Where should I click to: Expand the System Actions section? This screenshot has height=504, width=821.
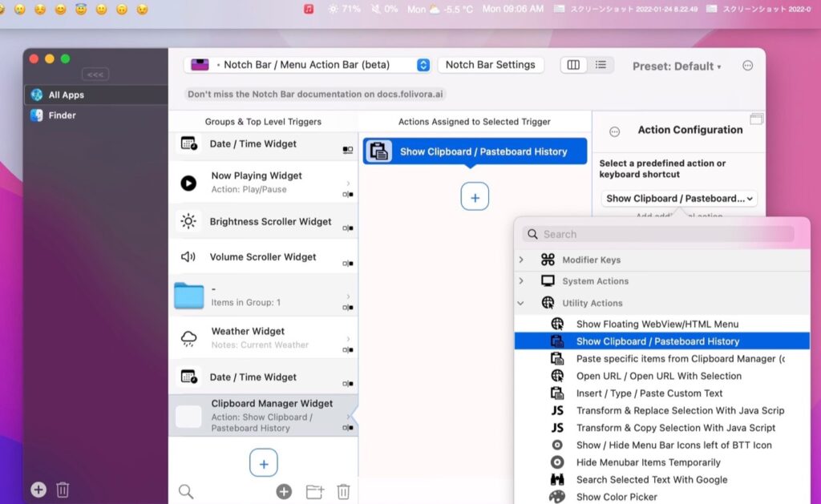(520, 281)
